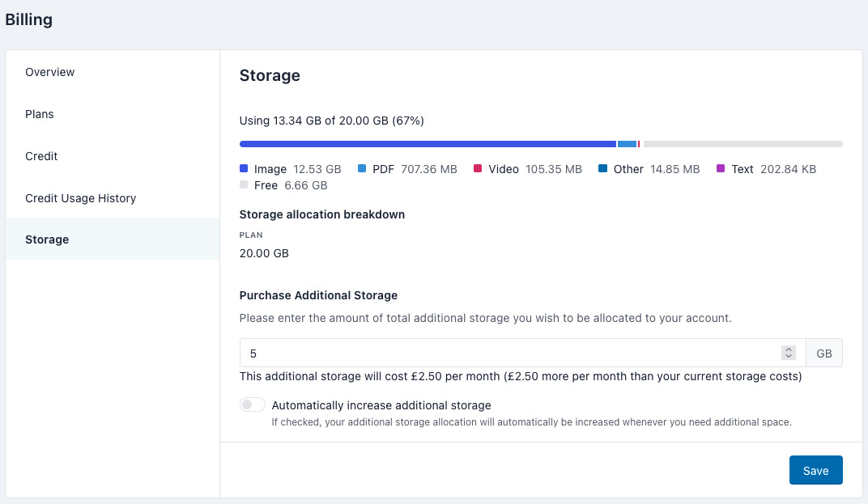The width and height of the screenshot is (868, 504).
Task: Click the additional storage amount field
Action: 522,353
